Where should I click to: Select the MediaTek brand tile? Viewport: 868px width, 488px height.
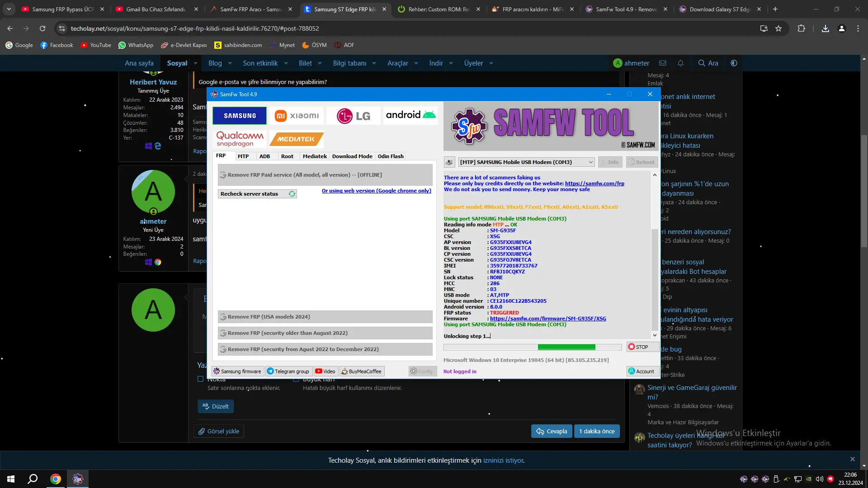pos(296,139)
